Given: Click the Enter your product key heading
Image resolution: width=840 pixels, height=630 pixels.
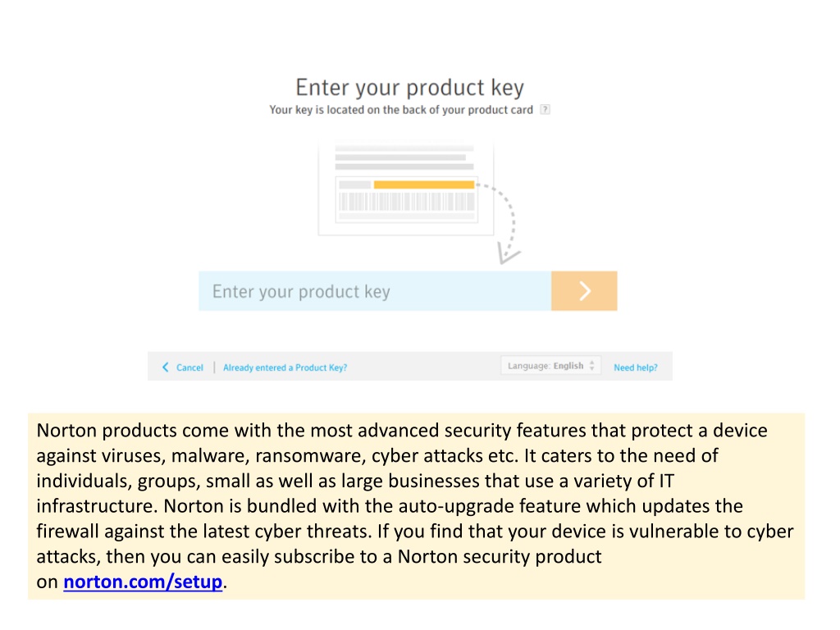Looking at the screenshot, I should 410,87.
